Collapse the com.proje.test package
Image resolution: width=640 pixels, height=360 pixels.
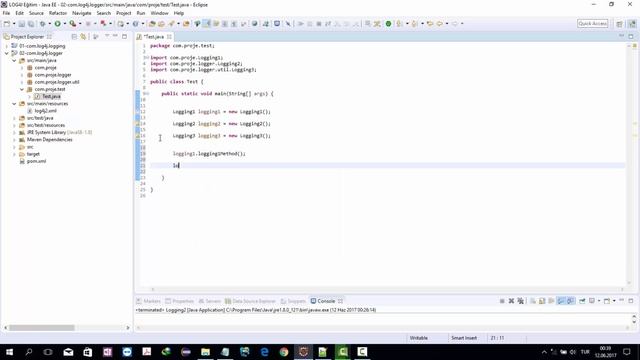[22, 89]
